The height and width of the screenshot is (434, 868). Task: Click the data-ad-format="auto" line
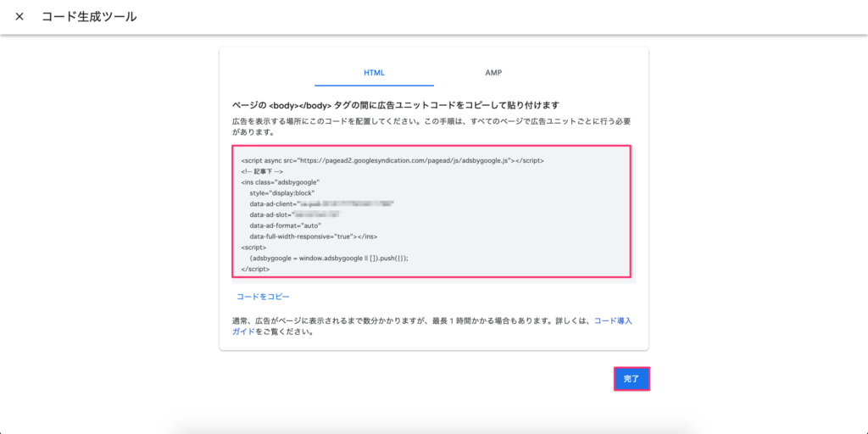(285, 225)
